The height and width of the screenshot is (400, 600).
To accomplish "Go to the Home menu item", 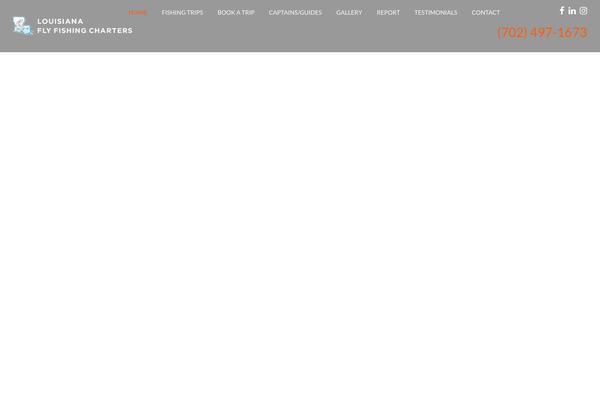I will tap(137, 13).
